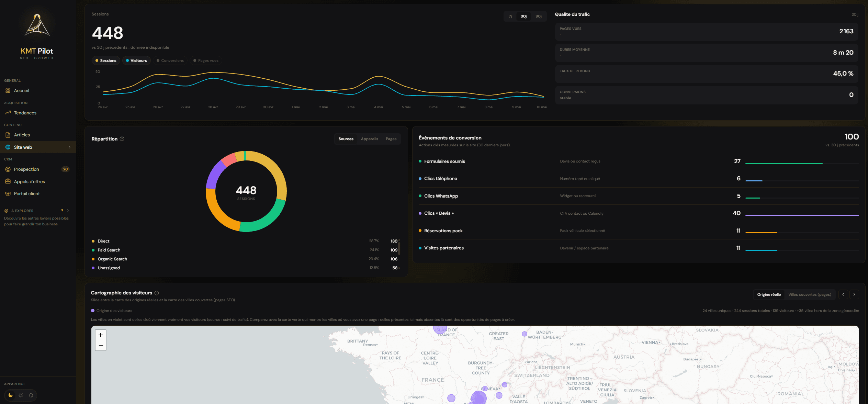Click the Tendances trend-arrow icon

point(8,113)
